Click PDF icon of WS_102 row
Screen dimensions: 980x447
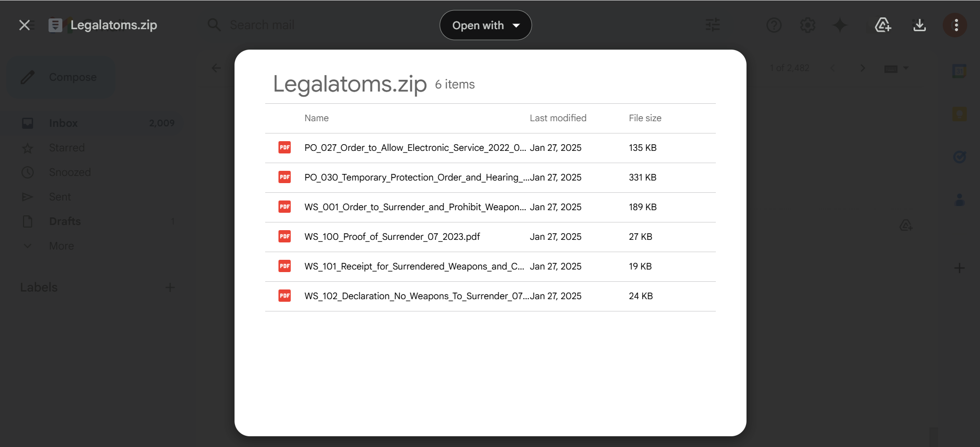(x=285, y=296)
